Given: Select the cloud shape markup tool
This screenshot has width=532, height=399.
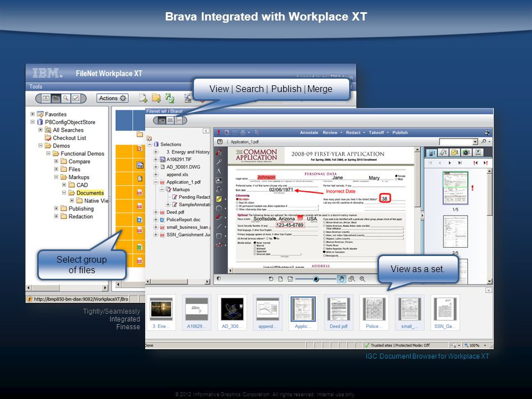Looking at the screenshot, I should point(219,208).
